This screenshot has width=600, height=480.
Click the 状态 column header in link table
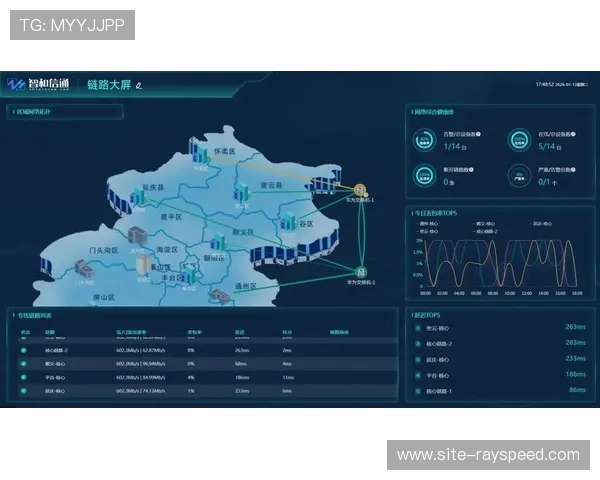(x=25, y=332)
